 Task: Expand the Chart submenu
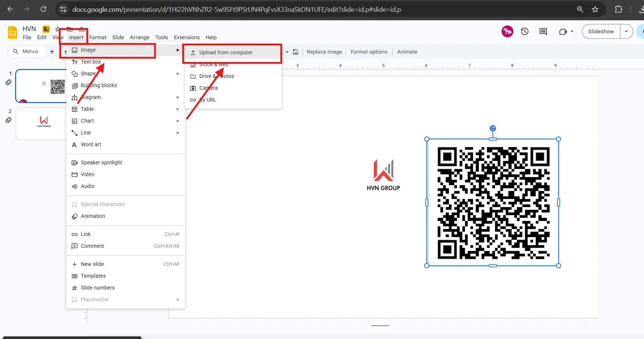(125, 121)
